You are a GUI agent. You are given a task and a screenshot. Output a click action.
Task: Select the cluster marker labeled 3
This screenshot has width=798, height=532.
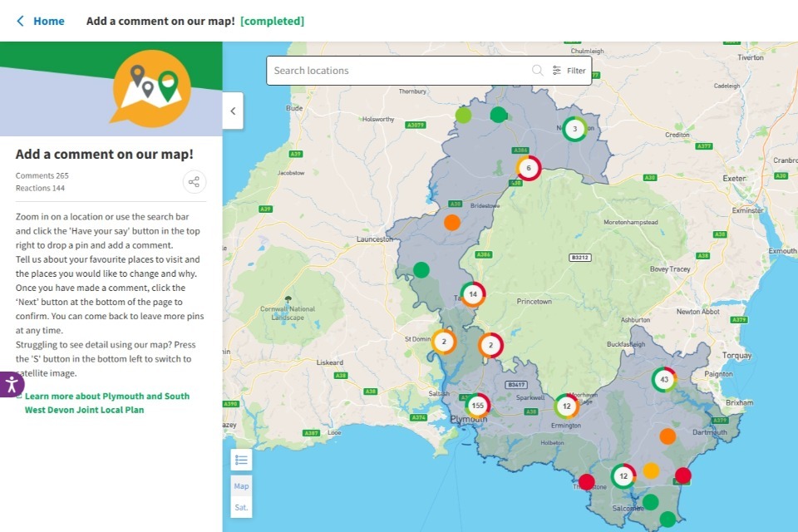coord(574,129)
